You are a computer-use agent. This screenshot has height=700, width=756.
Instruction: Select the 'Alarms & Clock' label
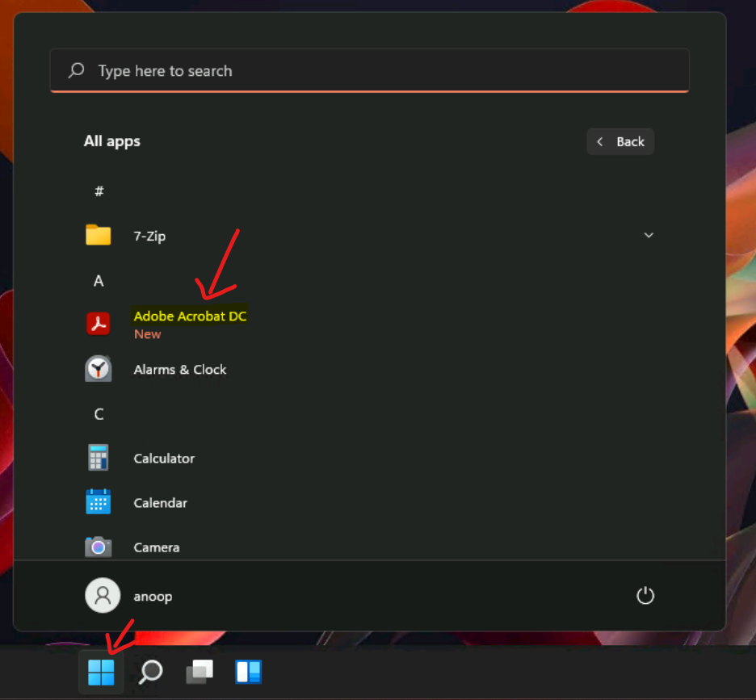[x=180, y=370]
